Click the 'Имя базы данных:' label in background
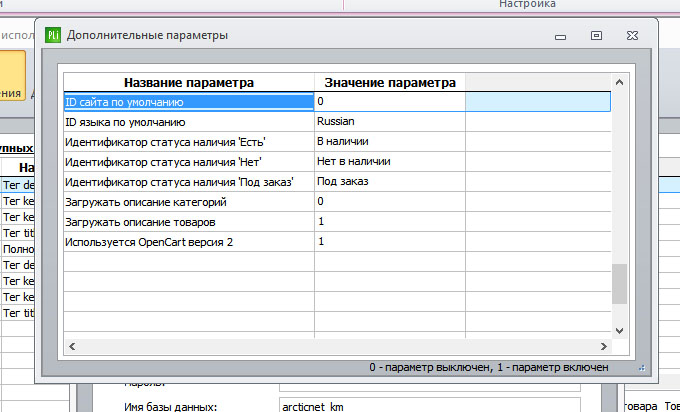 (x=170, y=407)
